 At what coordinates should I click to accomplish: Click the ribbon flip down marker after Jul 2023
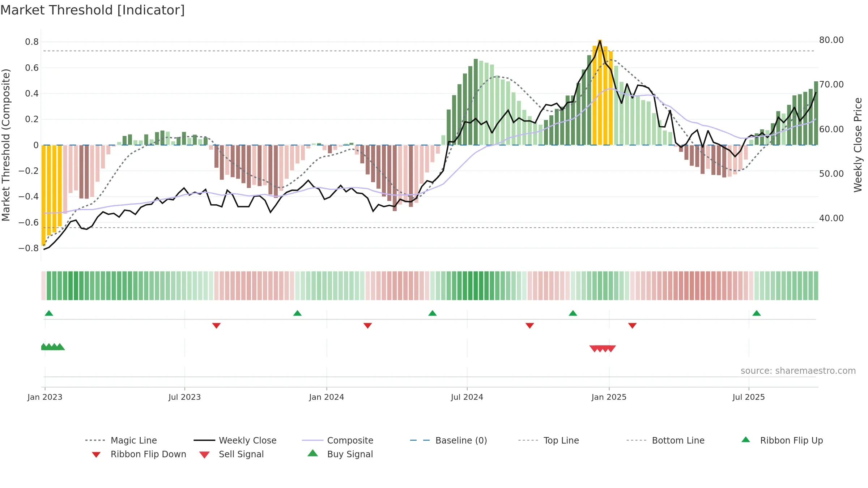click(216, 326)
